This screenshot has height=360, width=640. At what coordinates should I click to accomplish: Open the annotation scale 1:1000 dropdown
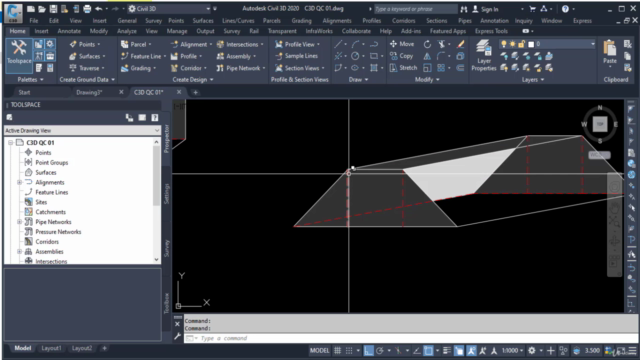513,350
